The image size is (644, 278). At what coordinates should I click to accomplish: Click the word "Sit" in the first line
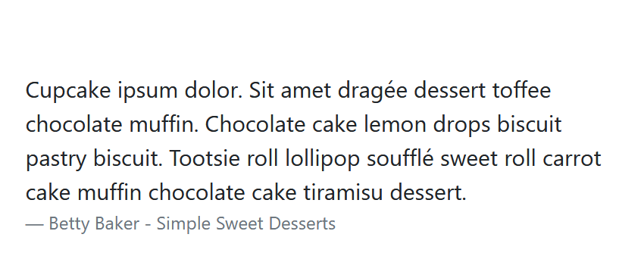(261, 90)
